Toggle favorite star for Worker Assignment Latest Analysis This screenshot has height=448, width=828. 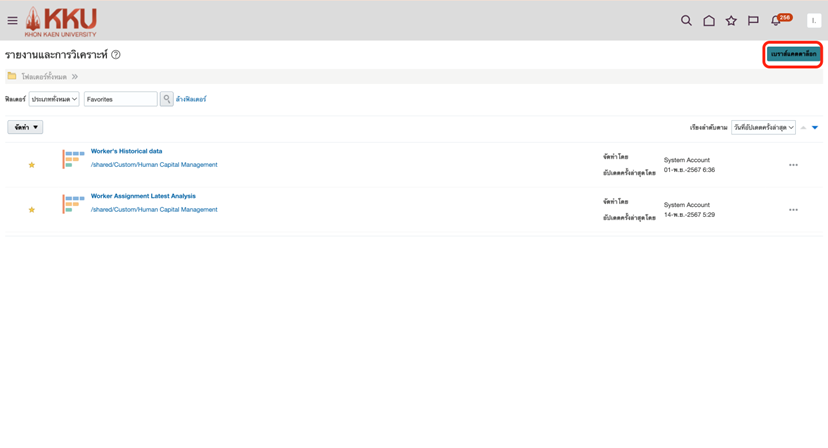32,210
